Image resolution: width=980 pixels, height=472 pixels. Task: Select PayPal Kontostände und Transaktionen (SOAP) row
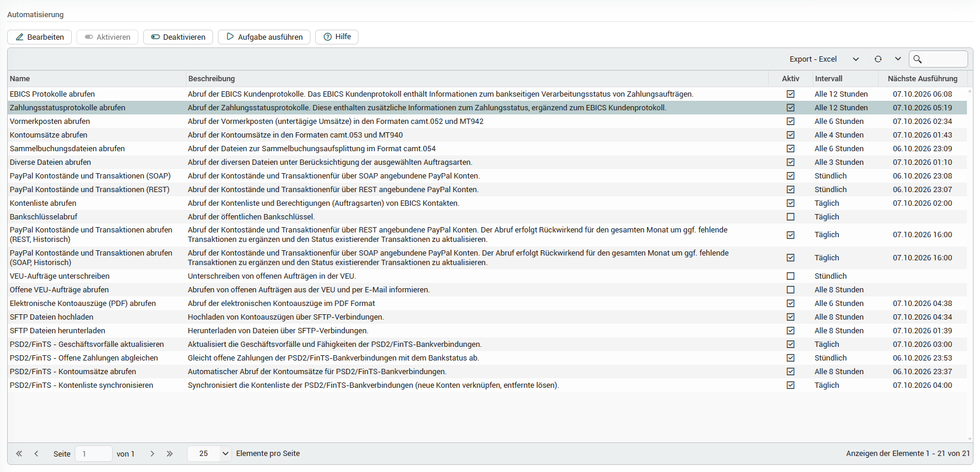pos(487,176)
